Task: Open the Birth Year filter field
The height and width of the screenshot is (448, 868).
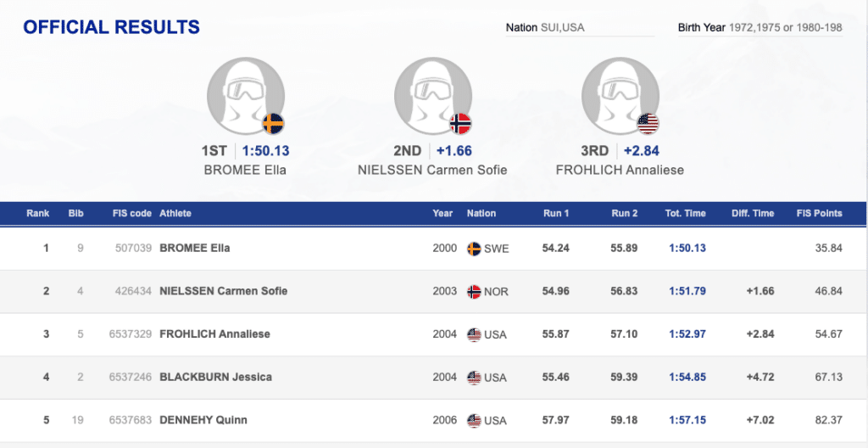Action: 759,27
